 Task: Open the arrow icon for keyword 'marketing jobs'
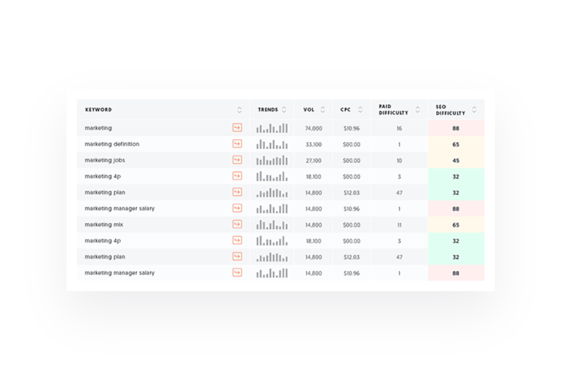pos(237,160)
